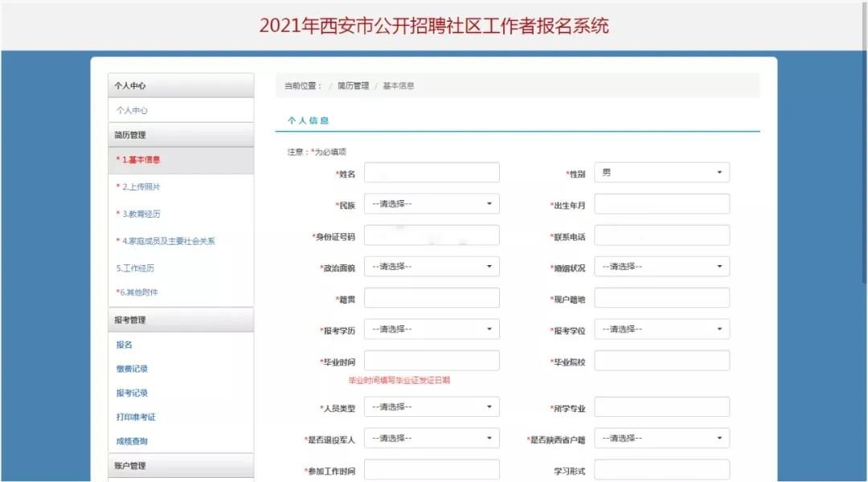Click the 报名 link in 报考管理
868x482 pixels.
pos(124,345)
